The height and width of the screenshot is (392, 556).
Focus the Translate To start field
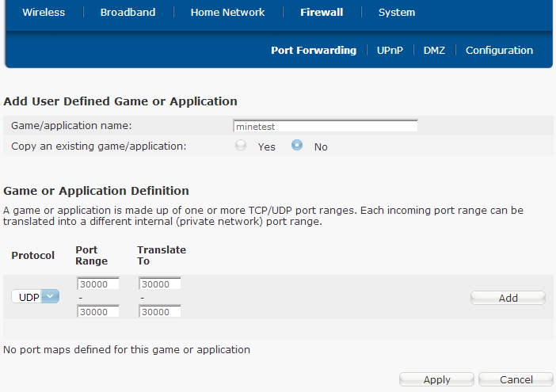160,284
